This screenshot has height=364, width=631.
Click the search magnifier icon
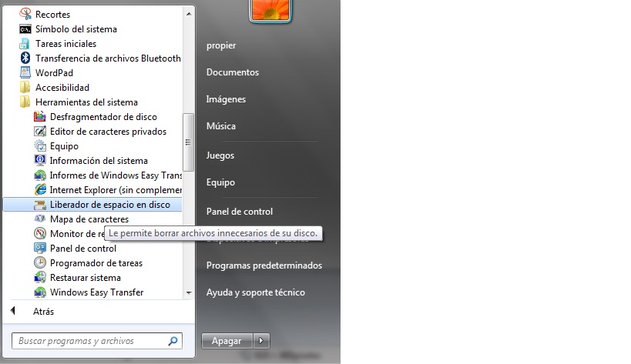pos(173,341)
